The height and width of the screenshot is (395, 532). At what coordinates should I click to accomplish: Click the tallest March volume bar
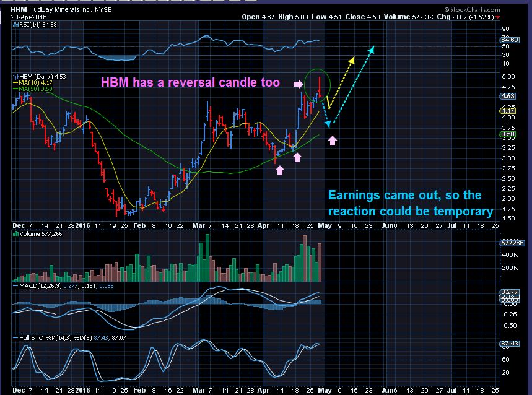[x=207, y=258]
